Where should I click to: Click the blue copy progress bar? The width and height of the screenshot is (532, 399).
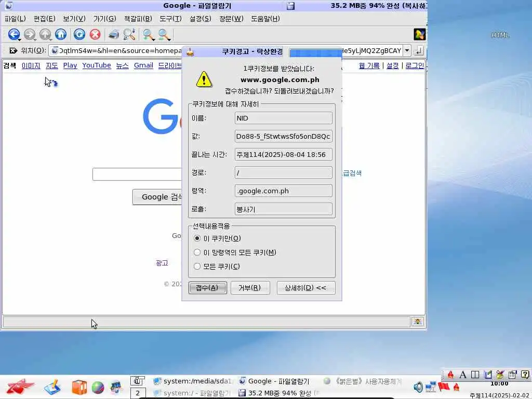pos(315,53)
